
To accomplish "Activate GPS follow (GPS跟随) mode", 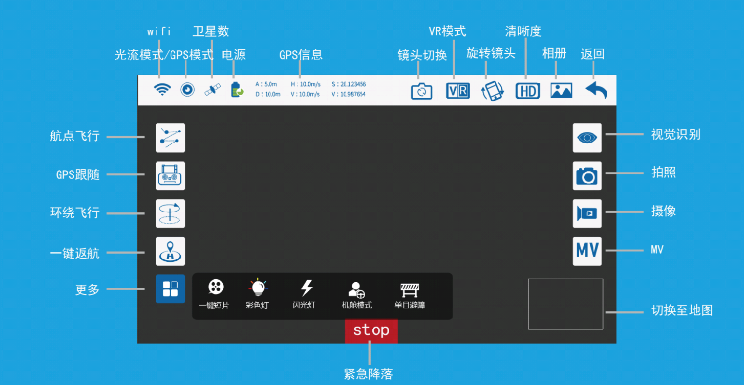I will pos(170,176).
